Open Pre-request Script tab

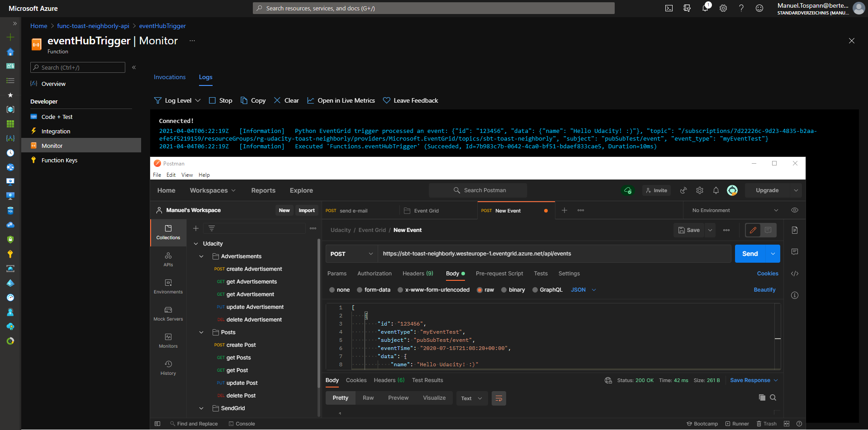point(499,274)
